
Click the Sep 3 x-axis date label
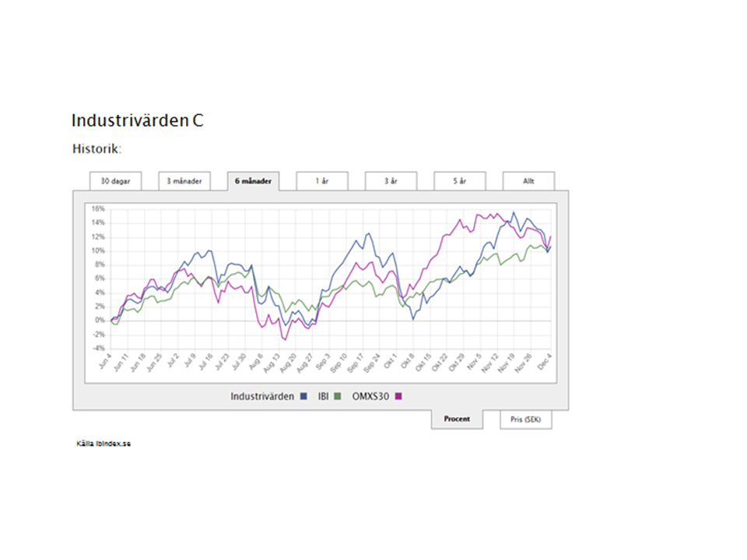point(322,362)
